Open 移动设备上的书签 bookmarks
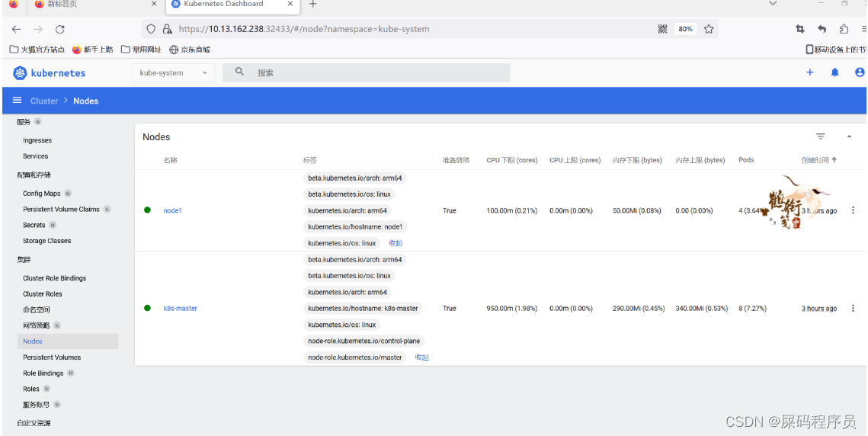 coord(837,50)
